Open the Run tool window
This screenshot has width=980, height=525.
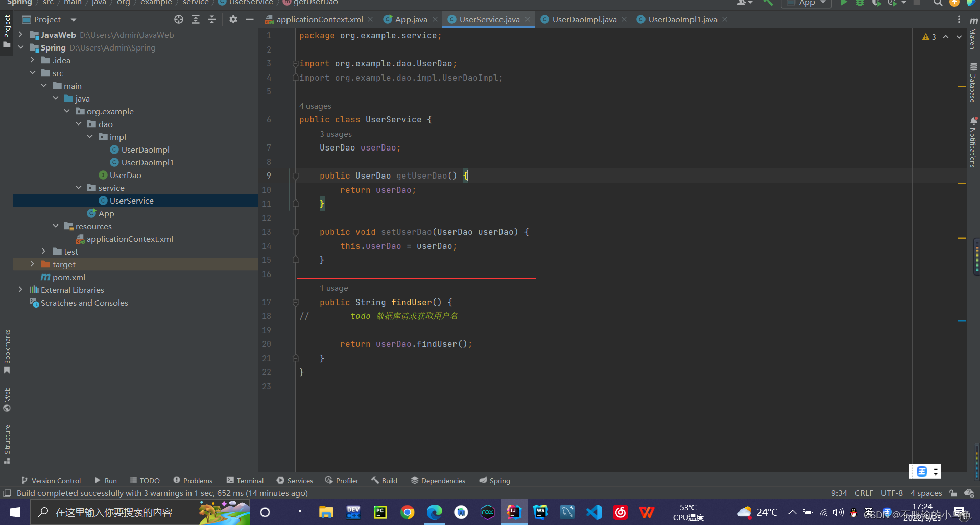pos(106,481)
